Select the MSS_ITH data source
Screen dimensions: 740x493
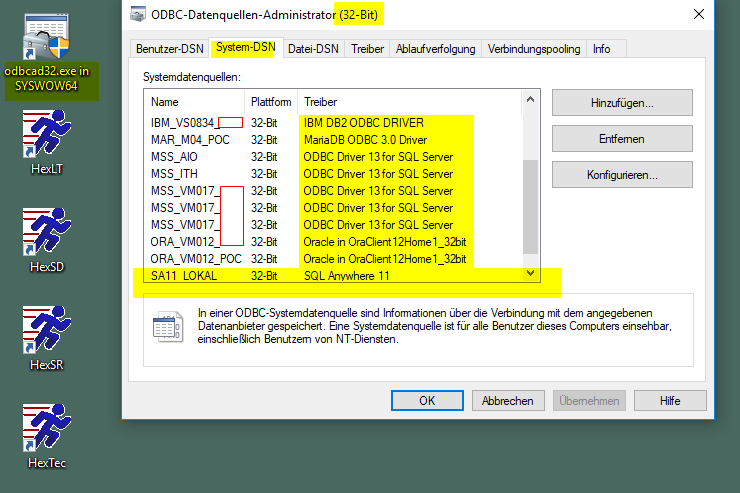(333, 174)
